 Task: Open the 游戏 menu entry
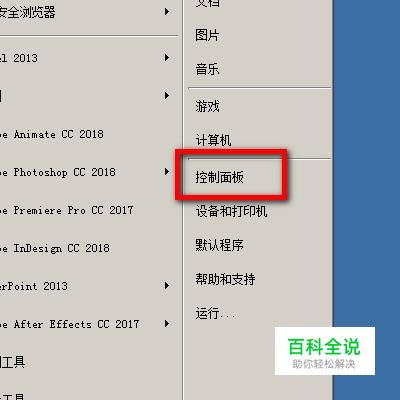click(x=207, y=106)
